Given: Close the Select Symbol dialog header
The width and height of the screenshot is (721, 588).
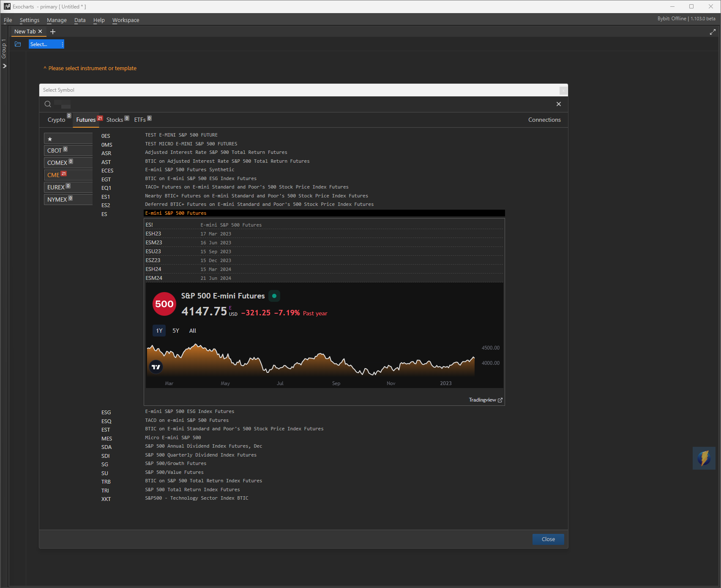Looking at the screenshot, I should [563, 90].
